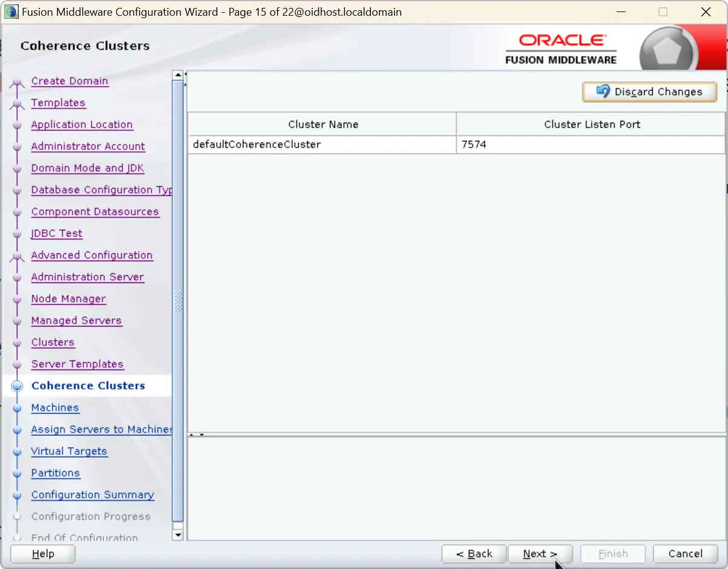
Task: Open Virtual Targets step
Action: coord(69,451)
